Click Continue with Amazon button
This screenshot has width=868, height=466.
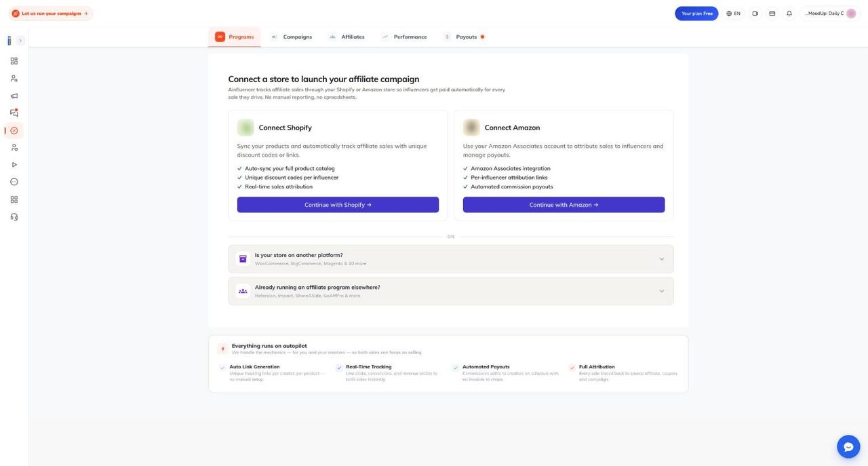pos(564,205)
